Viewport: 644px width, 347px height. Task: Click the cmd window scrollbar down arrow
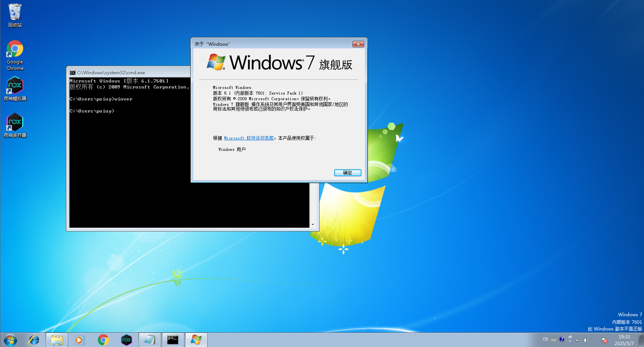pos(313,225)
